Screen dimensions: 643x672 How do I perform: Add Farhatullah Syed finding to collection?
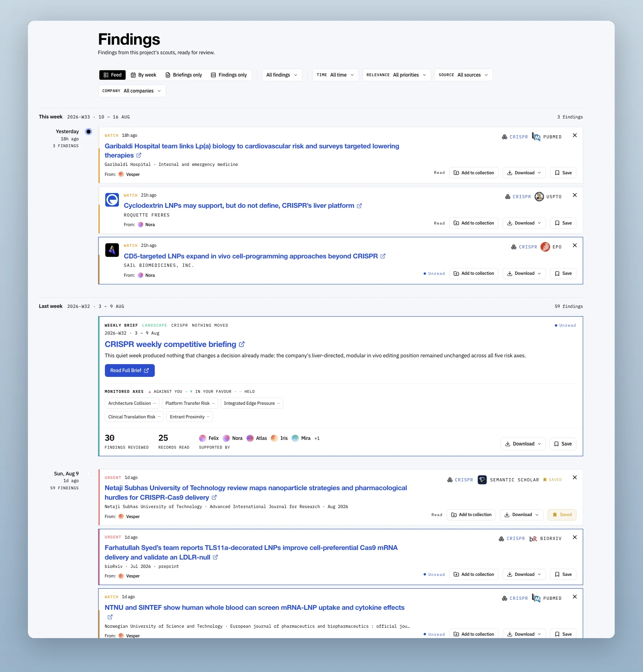[x=473, y=575]
